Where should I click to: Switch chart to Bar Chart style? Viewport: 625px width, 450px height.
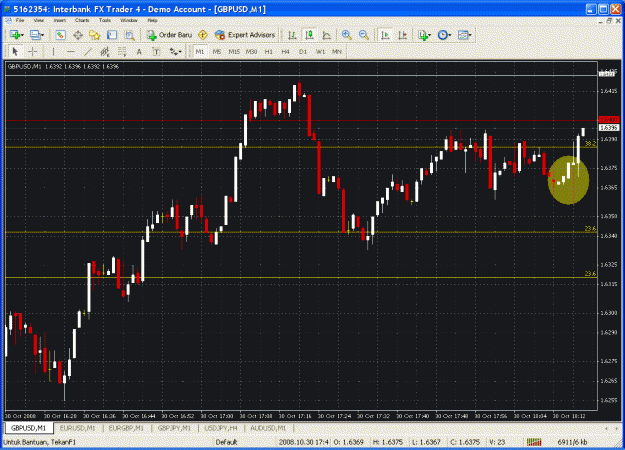[x=292, y=35]
